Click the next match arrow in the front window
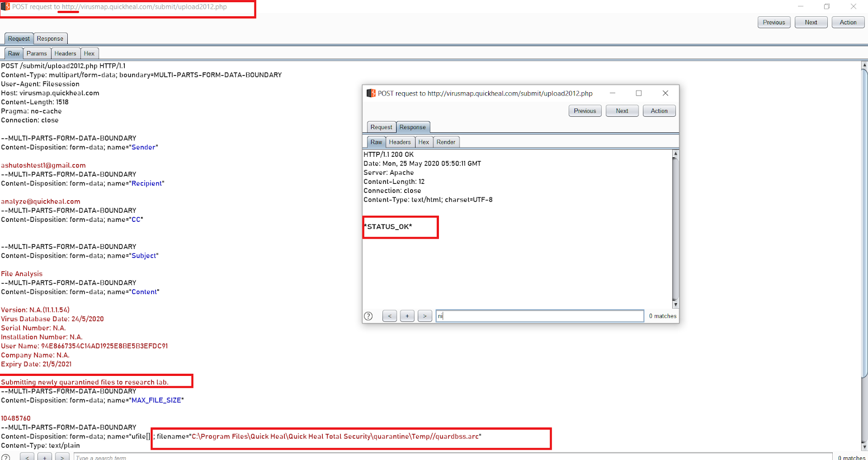868x460 pixels. pyautogui.click(x=425, y=316)
